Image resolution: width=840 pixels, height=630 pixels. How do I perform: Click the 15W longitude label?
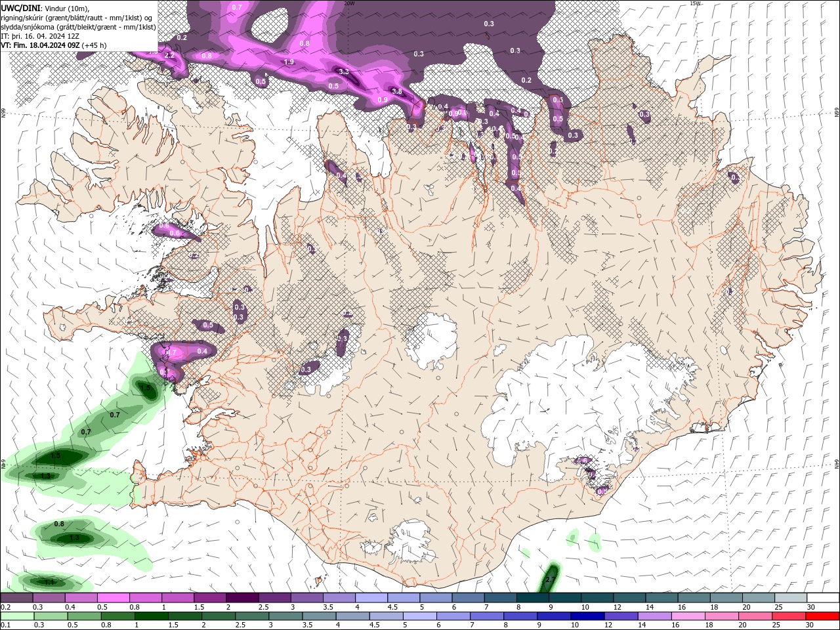pos(696,3)
